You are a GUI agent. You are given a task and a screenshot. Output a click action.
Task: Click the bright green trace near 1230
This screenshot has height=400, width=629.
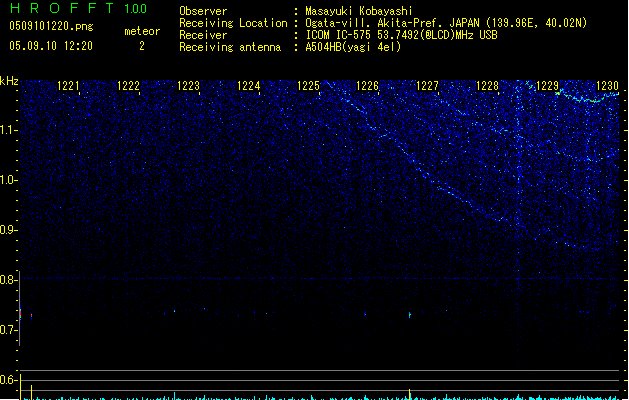pyautogui.click(x=586, y=97)
